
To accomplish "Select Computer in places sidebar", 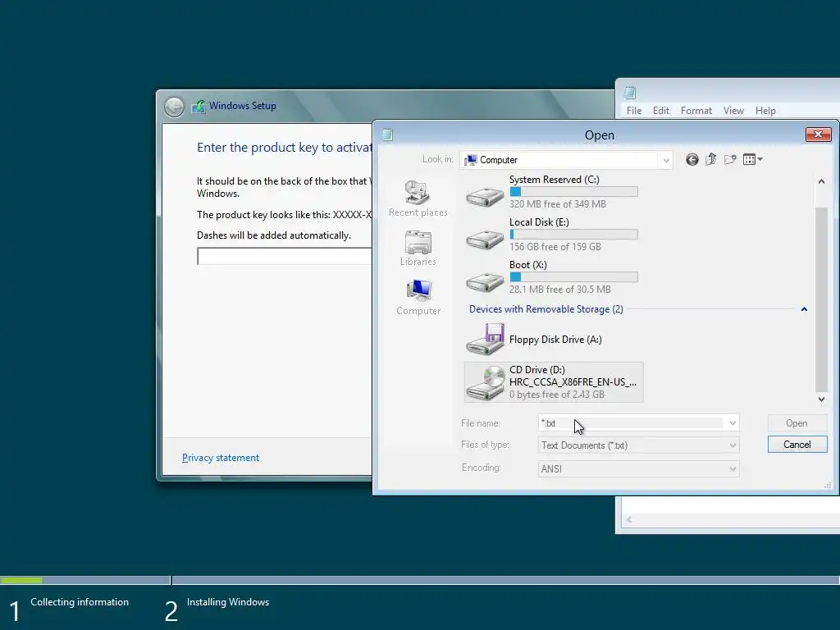I will point(418,297).
